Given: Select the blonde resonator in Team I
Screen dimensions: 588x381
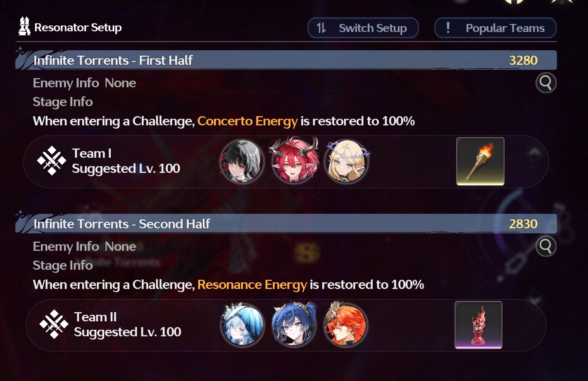Looking at the screenshot, I should [x=346, y=162].
